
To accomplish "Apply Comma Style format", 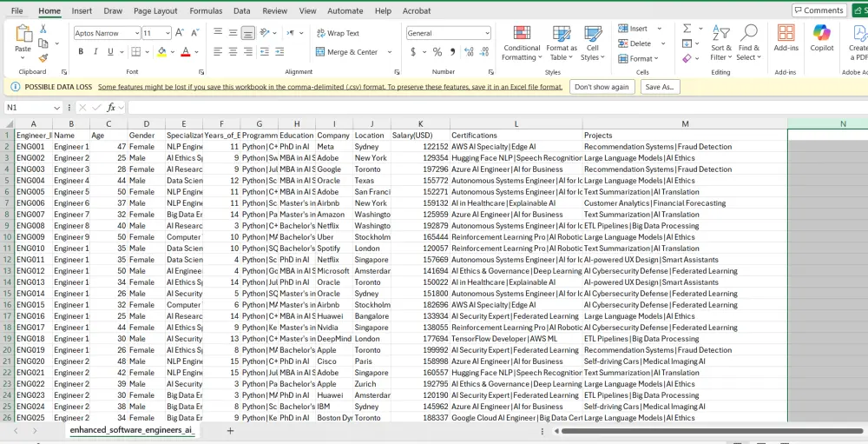I will point(452,51).
